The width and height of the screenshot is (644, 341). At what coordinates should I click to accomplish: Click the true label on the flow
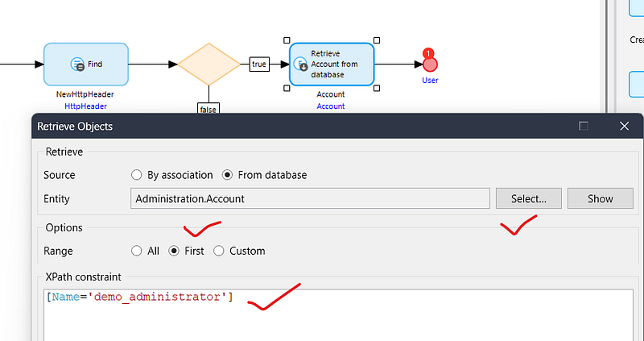tap(259, 64)
